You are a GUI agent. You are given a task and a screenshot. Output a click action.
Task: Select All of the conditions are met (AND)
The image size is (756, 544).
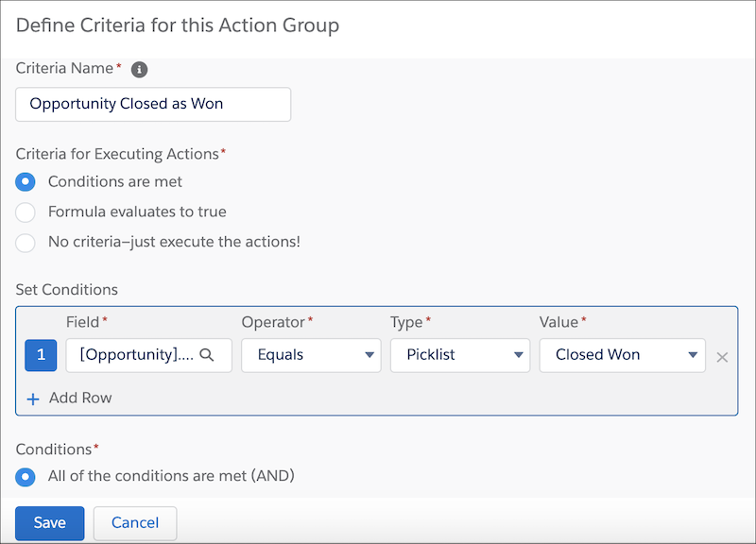26,477
